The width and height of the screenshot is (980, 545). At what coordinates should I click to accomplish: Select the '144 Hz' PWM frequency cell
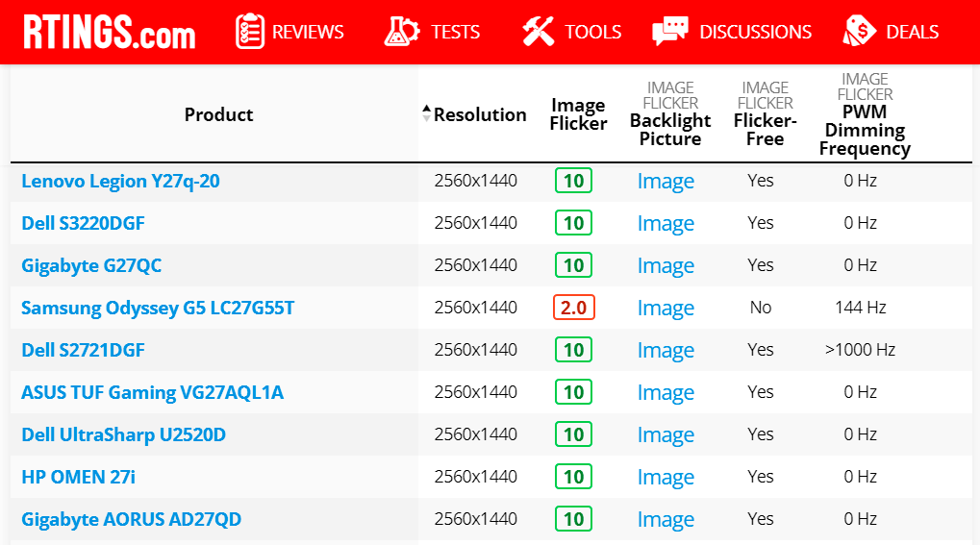point(861,308)
